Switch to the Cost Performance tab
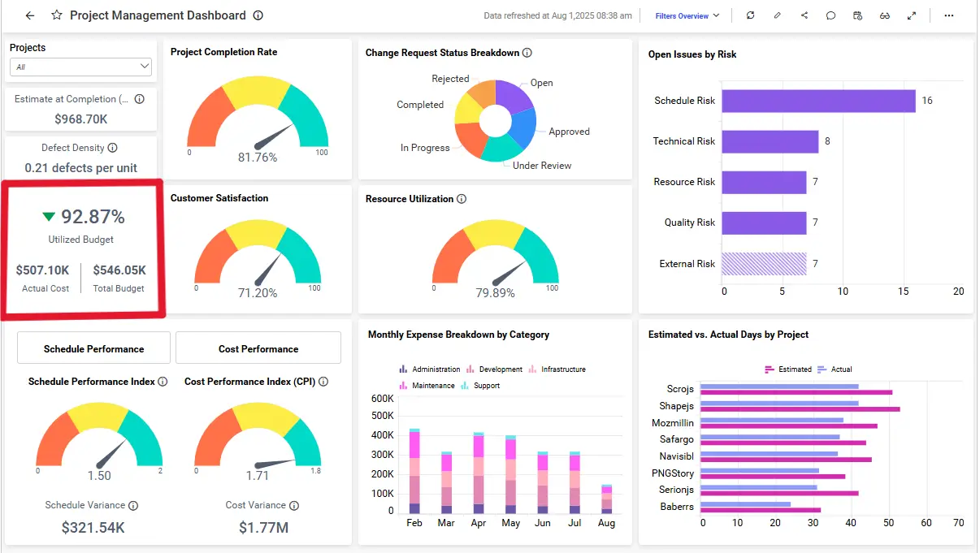 point(258,348)
